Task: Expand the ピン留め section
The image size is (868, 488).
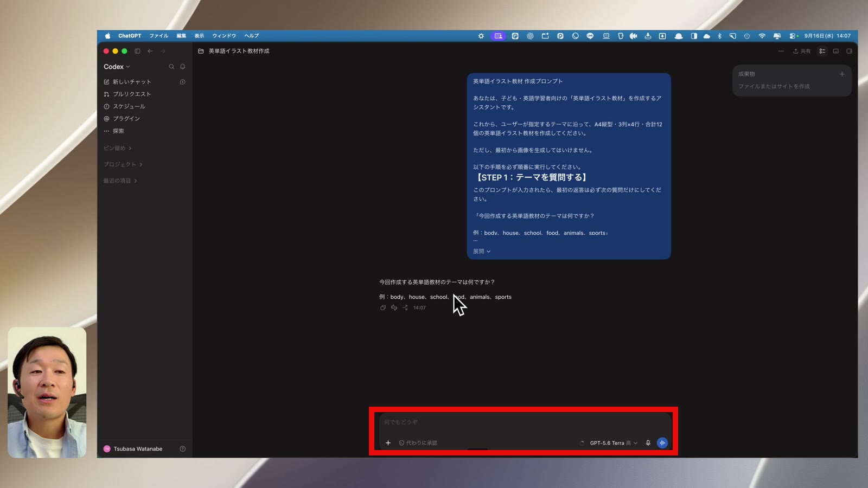Action: pyautogui.click(x=118, y=148)
